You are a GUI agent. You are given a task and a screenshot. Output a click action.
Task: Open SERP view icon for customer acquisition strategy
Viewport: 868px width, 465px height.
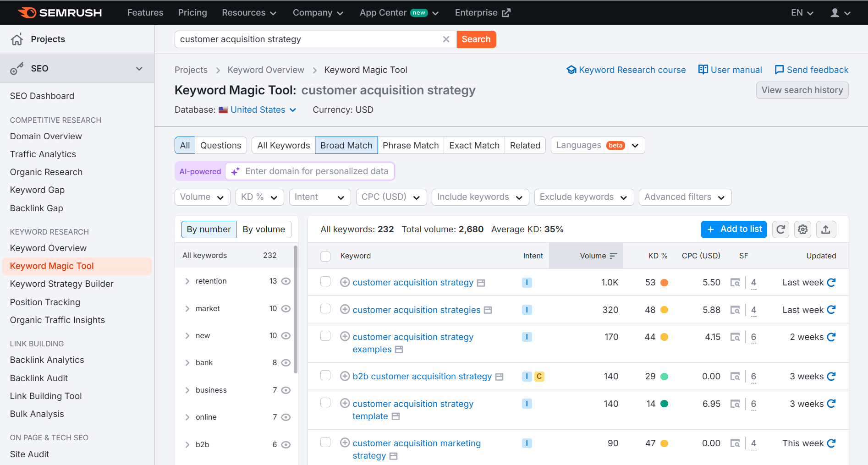click(735, 283)
